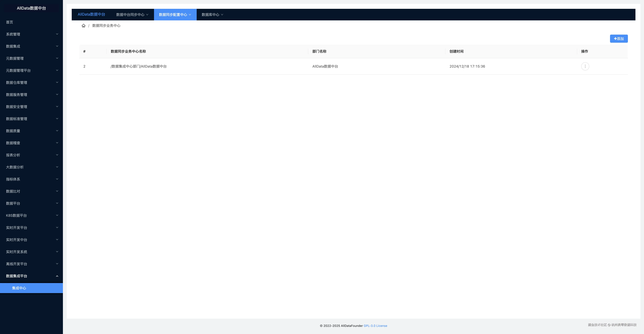Expand the 元数据管理 sidebar menu

coord(31,58)
